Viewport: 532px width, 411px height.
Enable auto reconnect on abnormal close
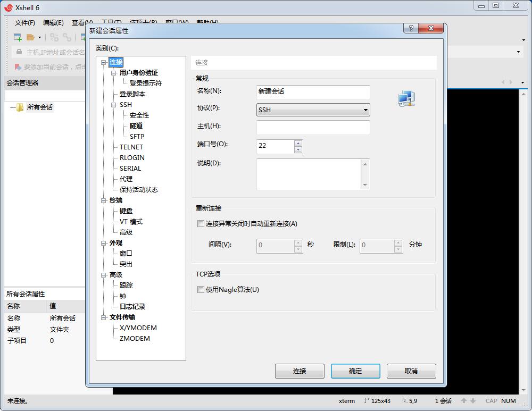[x=201, y=224]
